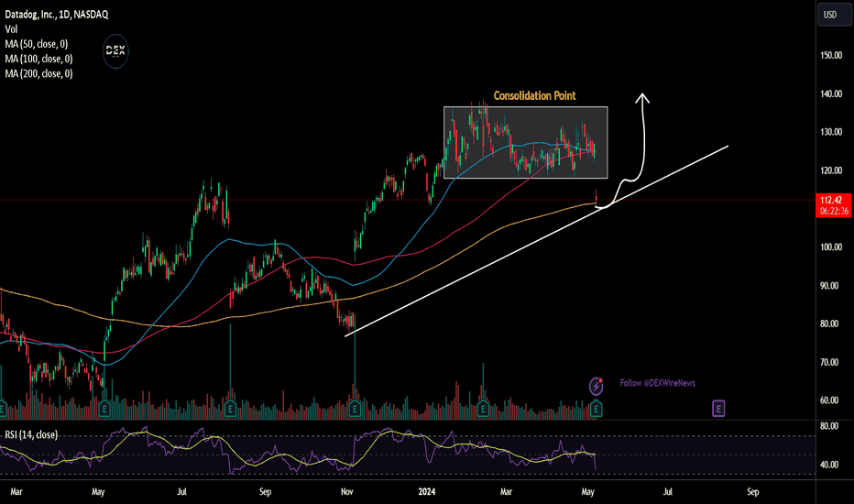
Task: Select the Consolidation Point text label
Action: tap(534, 96)
